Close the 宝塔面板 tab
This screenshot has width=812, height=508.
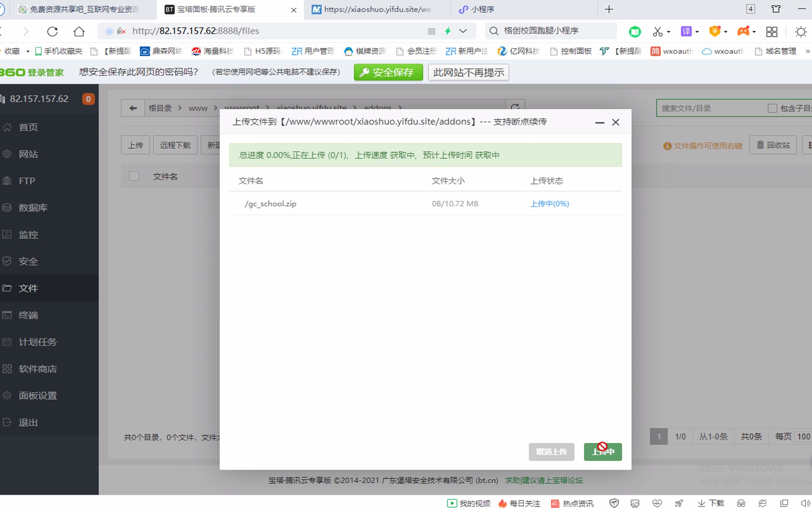coord(294,10)
